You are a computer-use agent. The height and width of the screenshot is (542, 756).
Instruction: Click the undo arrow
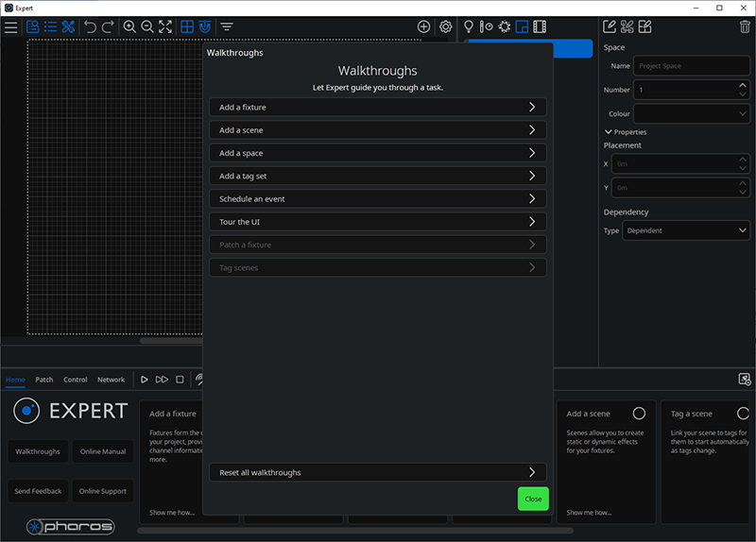click(90, 26)
